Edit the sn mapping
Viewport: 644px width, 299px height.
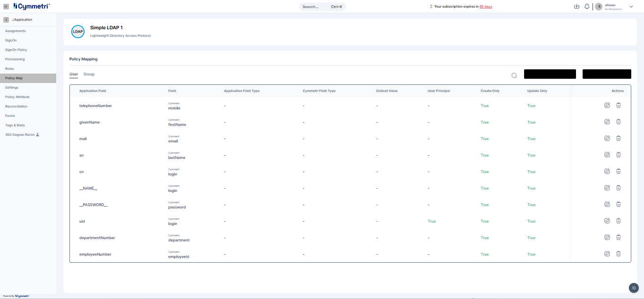(x=607, y=155)
